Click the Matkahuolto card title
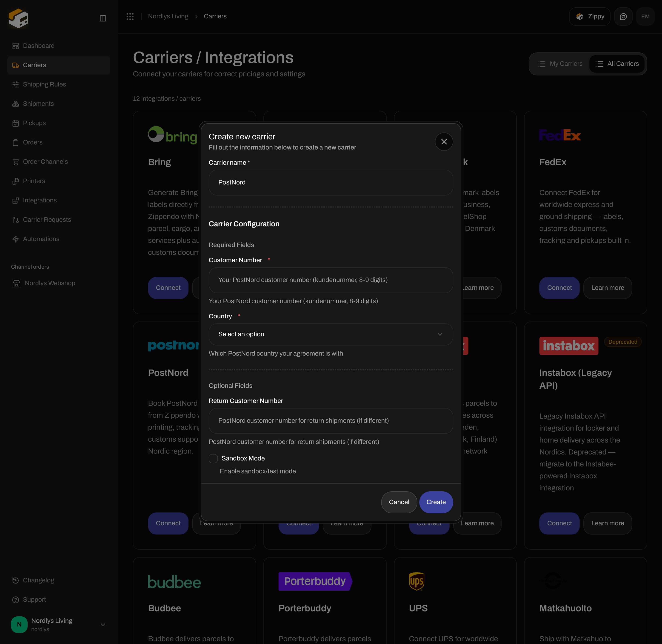The width and height of the screenshot is (662, 644). point(565,608)
